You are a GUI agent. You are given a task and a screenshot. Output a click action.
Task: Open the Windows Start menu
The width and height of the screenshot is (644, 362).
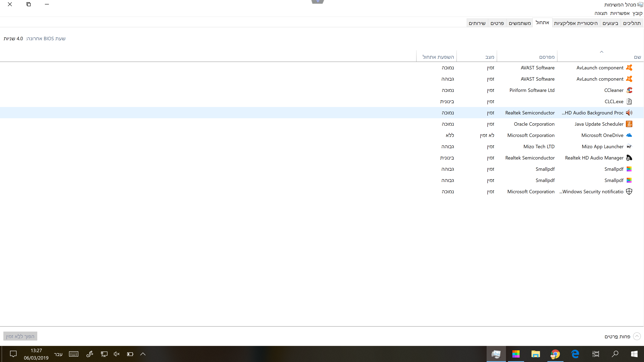[x=634, y=354]
